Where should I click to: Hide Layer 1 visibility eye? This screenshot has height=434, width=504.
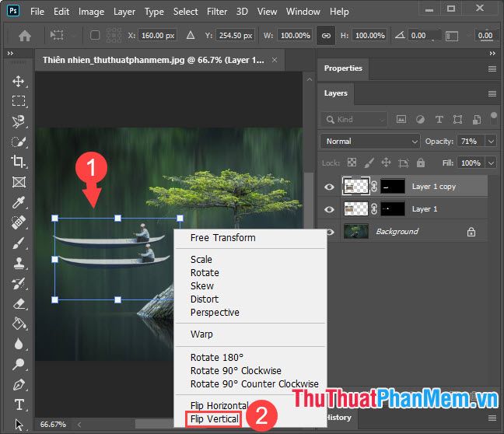(329, 209)
